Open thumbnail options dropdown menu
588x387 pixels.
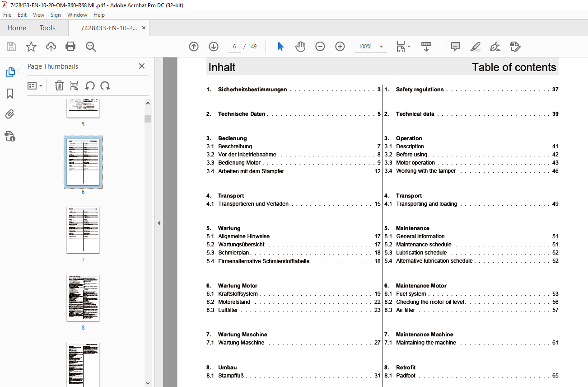35,85
